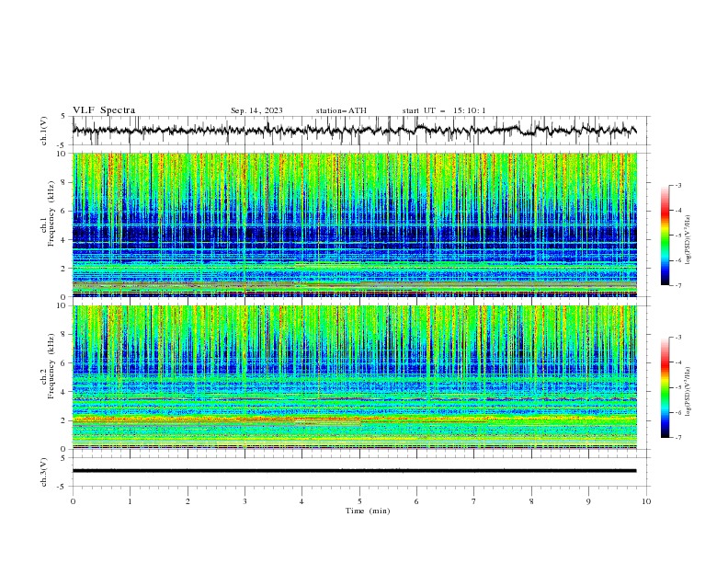This screenshot has height=563, width=728.
Task: Click time axis tick label "9"
Action: click(588, 501)
